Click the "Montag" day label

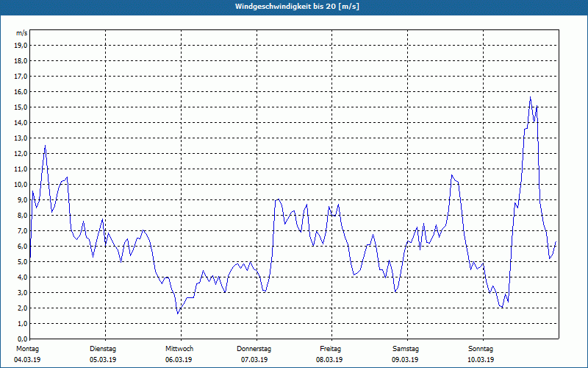pyautogui.click(x=28, y=349)
